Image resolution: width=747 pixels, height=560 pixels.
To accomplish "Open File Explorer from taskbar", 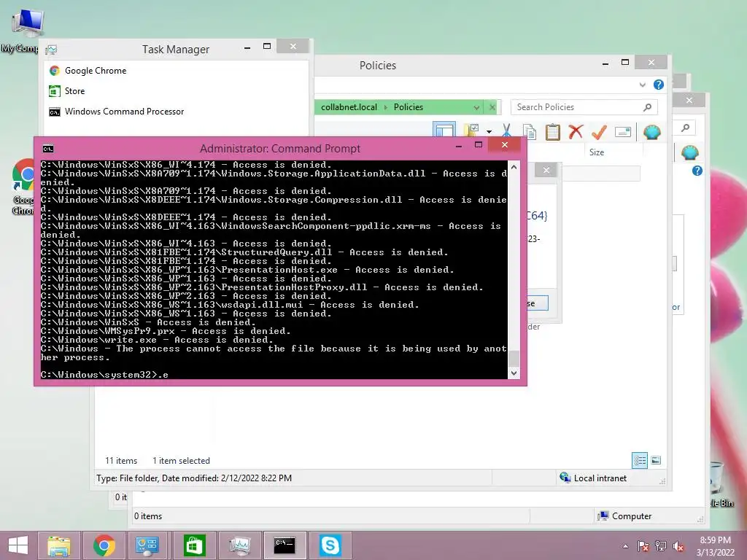I will point(58,545).
